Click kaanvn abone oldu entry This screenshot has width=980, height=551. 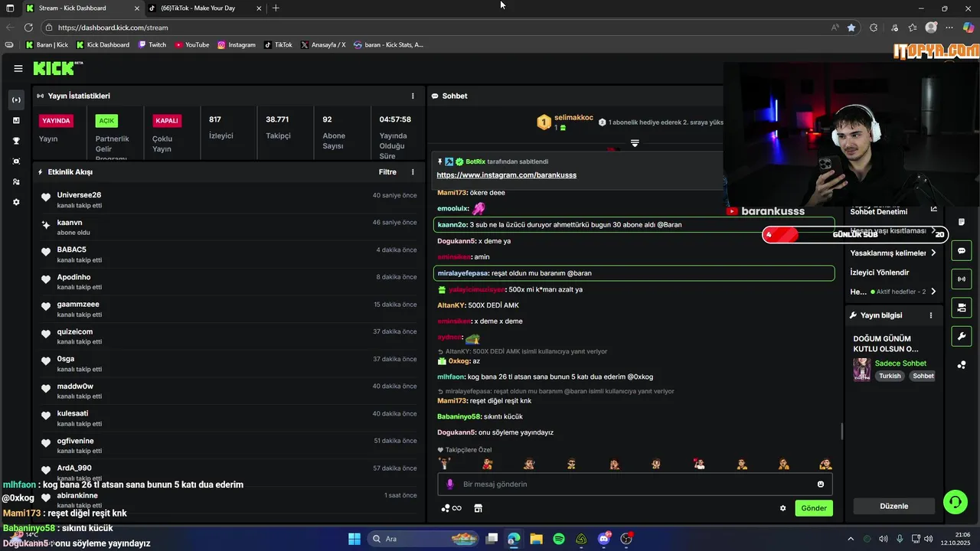click(229, 227)
